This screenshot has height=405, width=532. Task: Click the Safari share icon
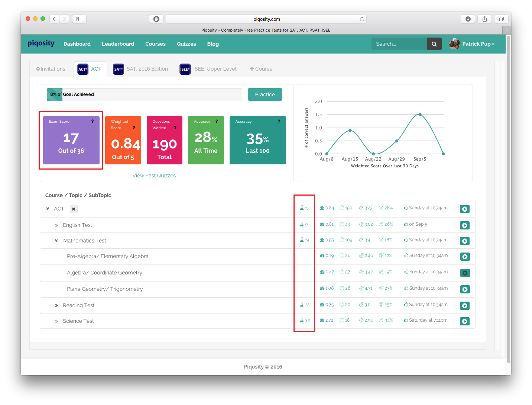[x=484, y=19]
